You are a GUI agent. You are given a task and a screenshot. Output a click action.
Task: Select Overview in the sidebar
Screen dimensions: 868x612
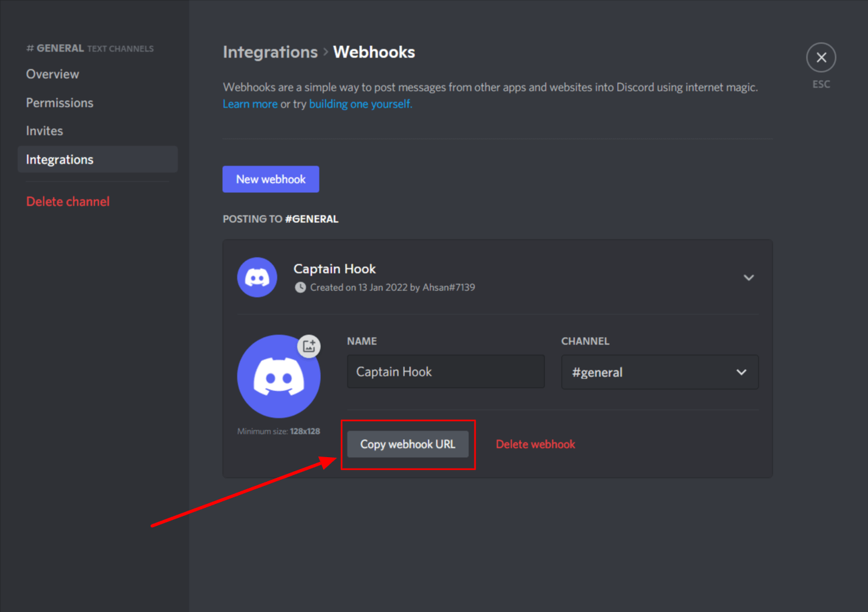tap(52, 73)
